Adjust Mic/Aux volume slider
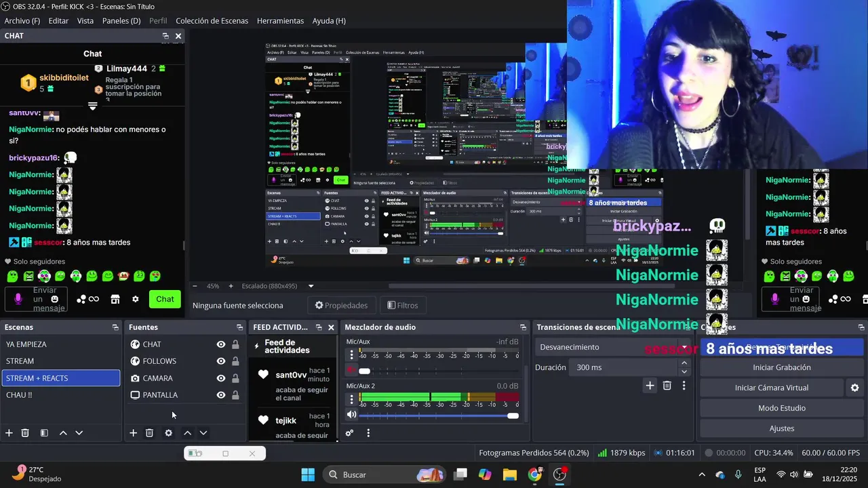This screenshot has height=488, width=868. click(x=364, y=371)
